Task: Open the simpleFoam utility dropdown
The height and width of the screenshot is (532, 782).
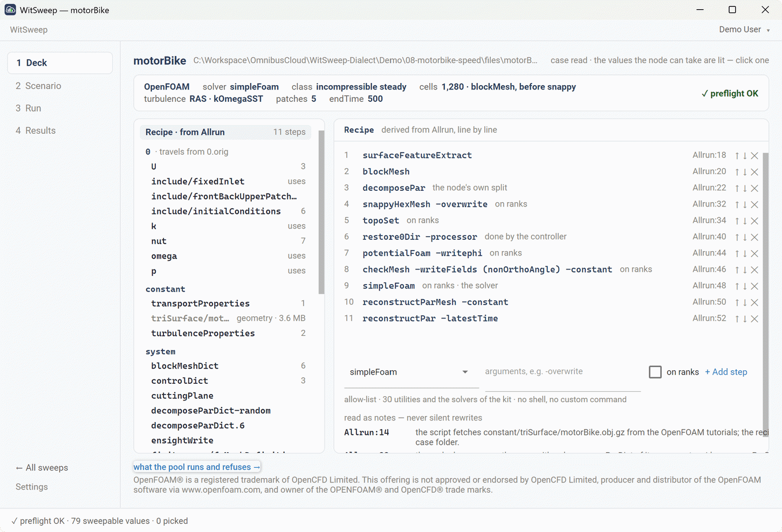Action: [411, 372]
